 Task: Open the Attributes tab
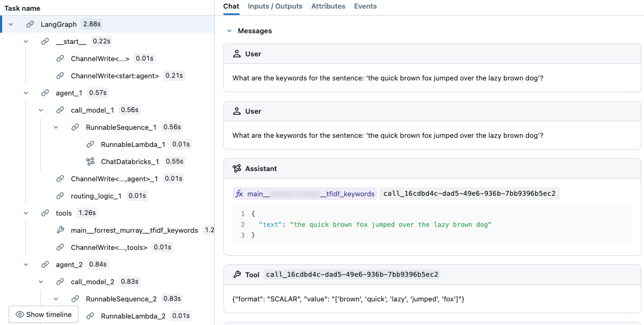pos(328,6)
